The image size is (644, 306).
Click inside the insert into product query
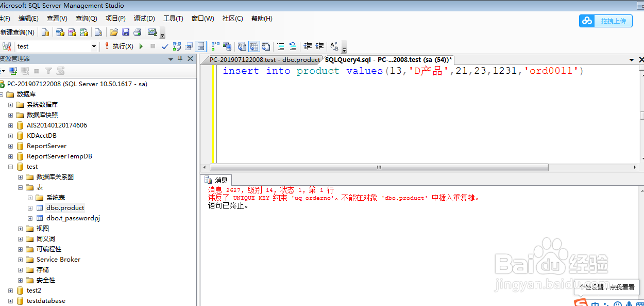[x=403, y=71]
